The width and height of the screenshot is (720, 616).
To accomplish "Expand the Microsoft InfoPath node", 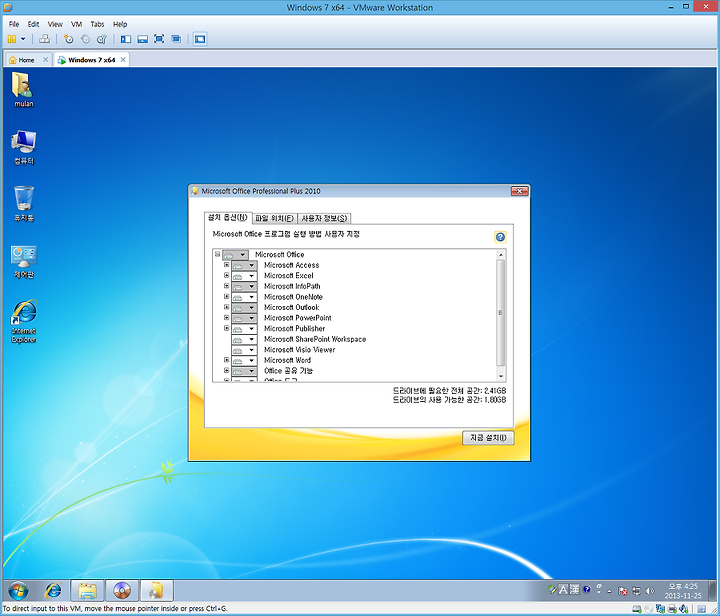I will point(226,286).
